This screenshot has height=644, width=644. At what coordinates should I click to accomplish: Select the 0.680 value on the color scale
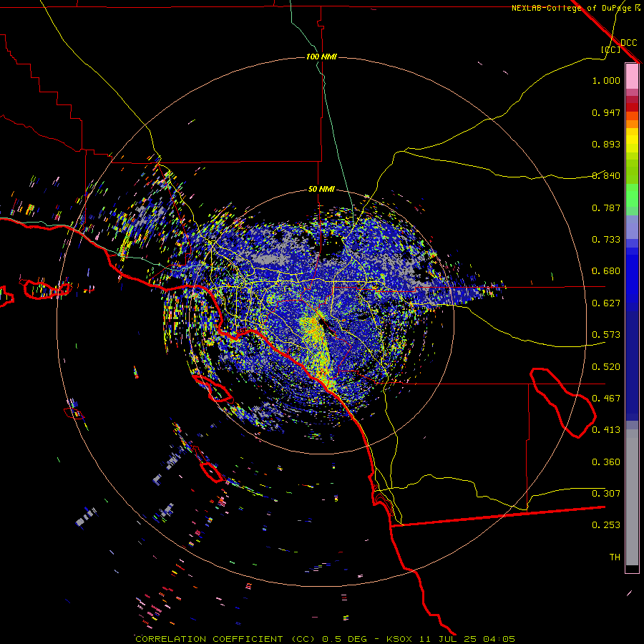pyautogui.click(x=606, y=271)
